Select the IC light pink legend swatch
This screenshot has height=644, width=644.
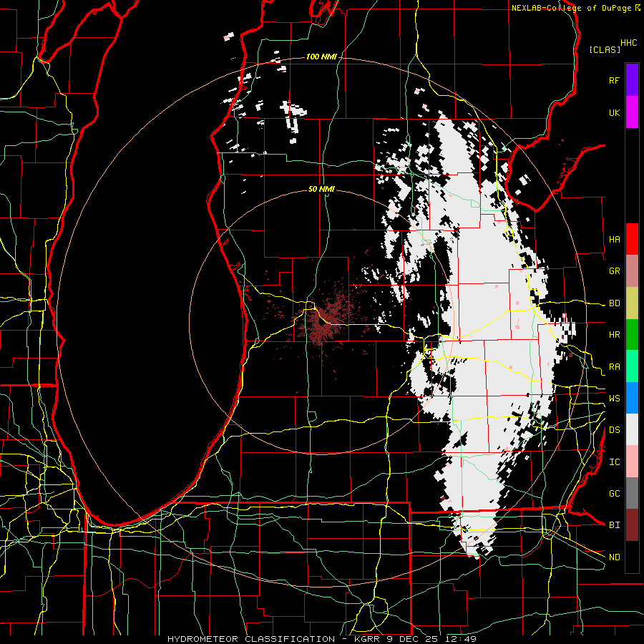pos(632,462)
